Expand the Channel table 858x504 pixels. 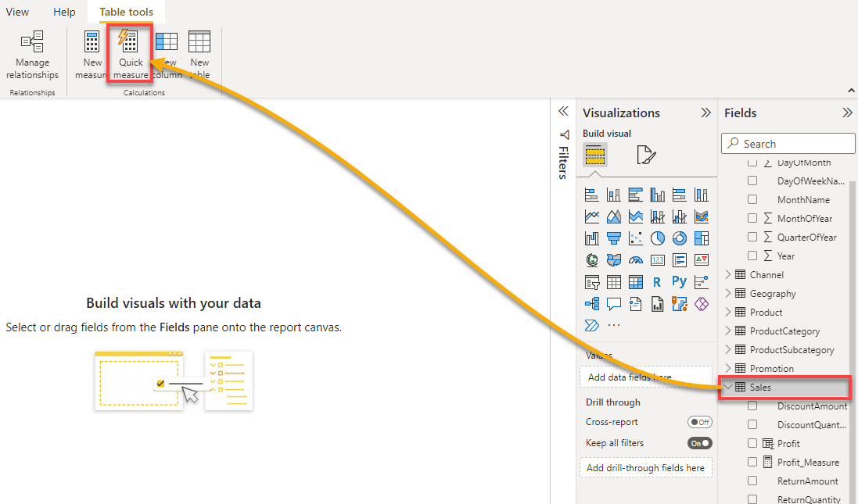pos(728,274)
